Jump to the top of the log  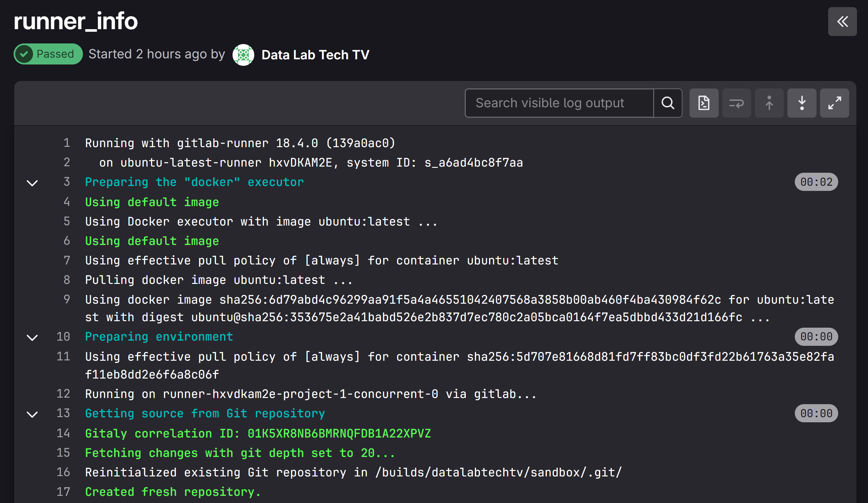[x=769, y=103]
